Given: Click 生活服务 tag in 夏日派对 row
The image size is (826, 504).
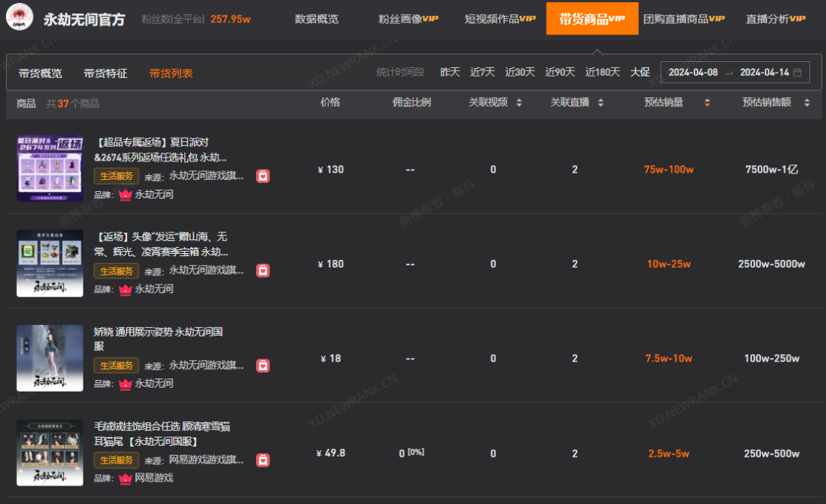Looking at the screenshot, I should [116, 176].
